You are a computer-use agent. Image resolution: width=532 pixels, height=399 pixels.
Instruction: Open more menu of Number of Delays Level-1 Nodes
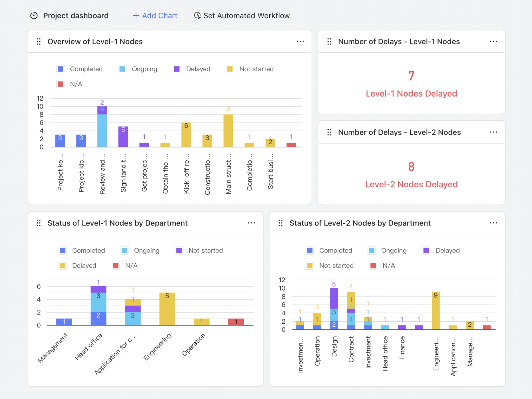(493, 42)
